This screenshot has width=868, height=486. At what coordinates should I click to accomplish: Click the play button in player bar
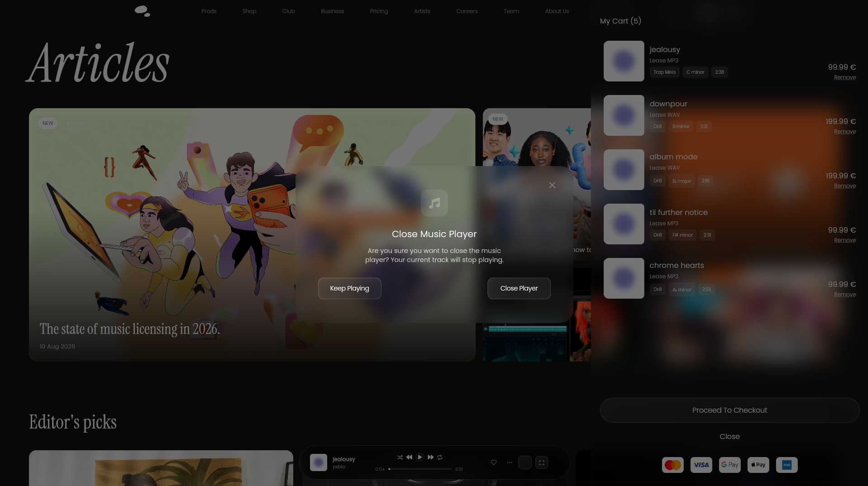coord(420,457)
